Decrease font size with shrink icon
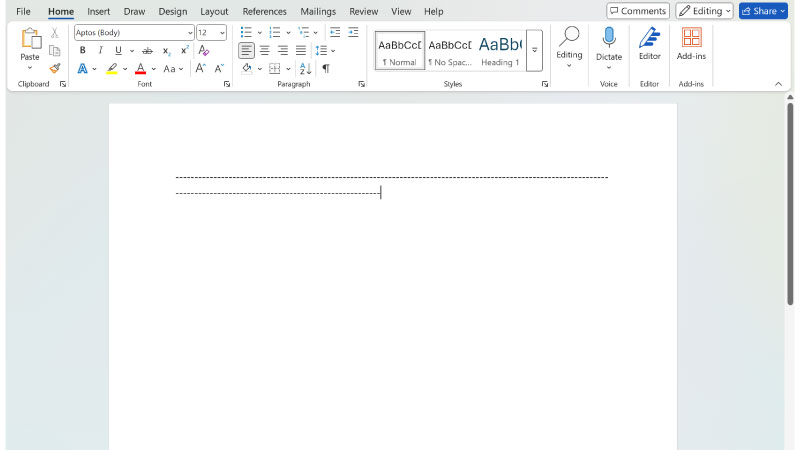 click(x=219, y=68)
